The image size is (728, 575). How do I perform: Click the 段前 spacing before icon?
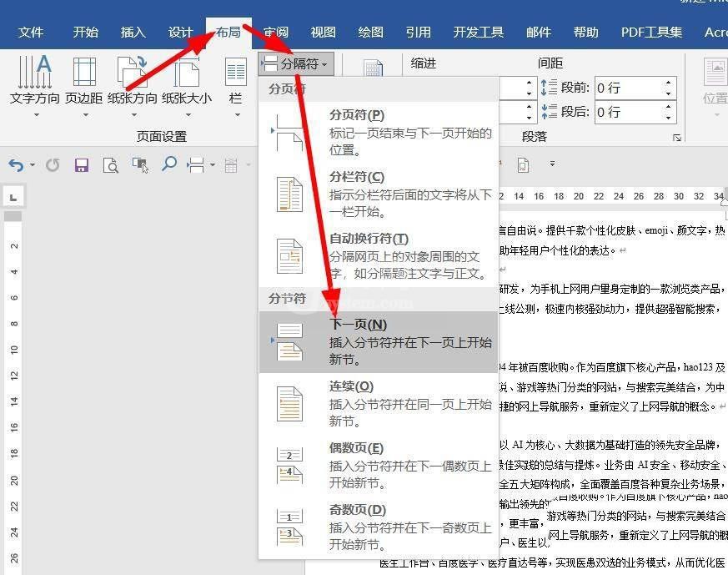tap(550, 88)
